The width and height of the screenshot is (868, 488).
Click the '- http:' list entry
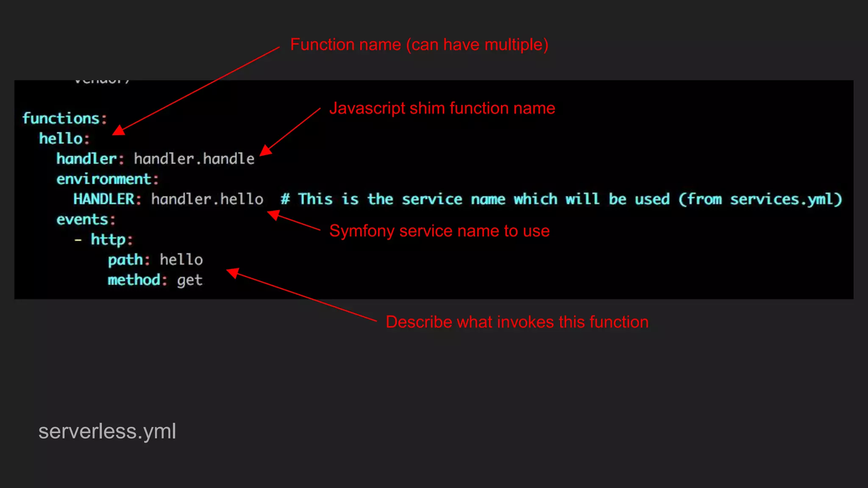[x=104, y=240]
